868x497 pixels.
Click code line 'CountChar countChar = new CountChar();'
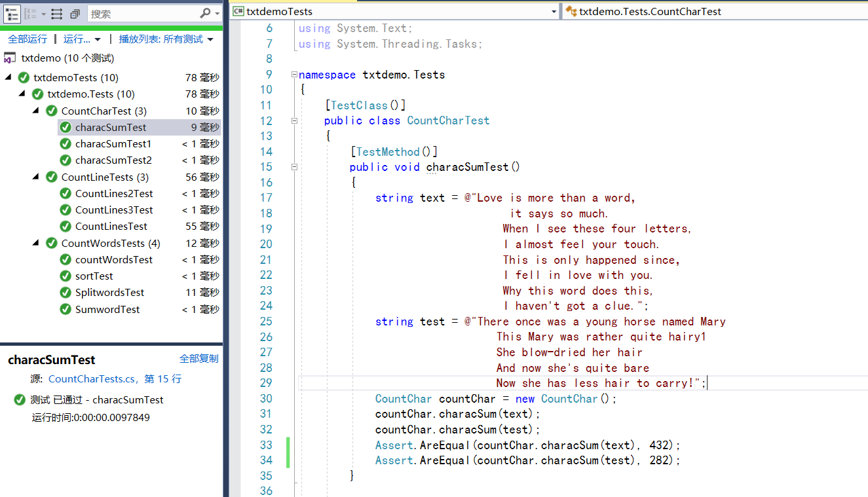pos(496,399)
